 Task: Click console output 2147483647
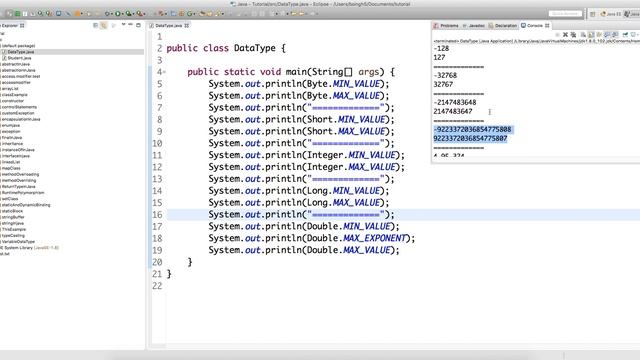[x=453, y=111]
